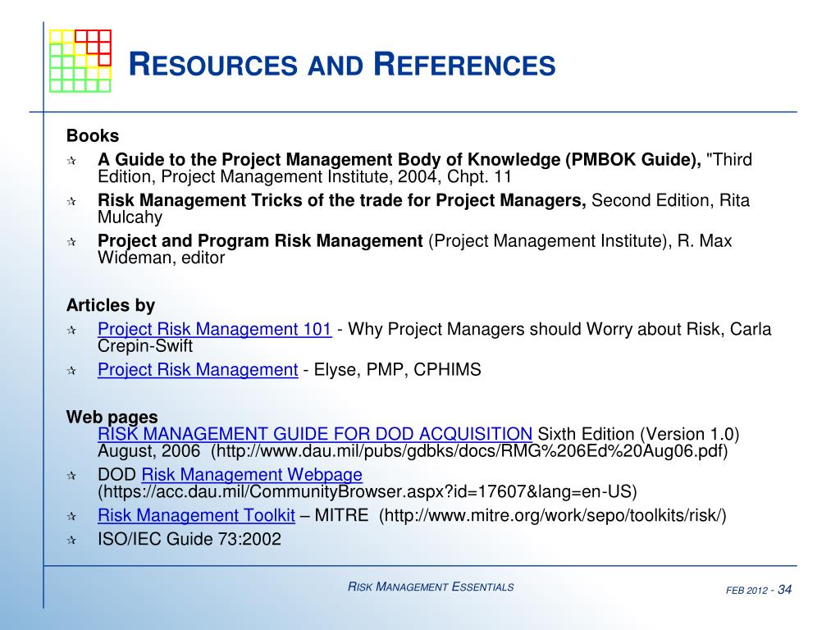Click the Articles by heading
840x630 pixels.
tap(111, 305)
